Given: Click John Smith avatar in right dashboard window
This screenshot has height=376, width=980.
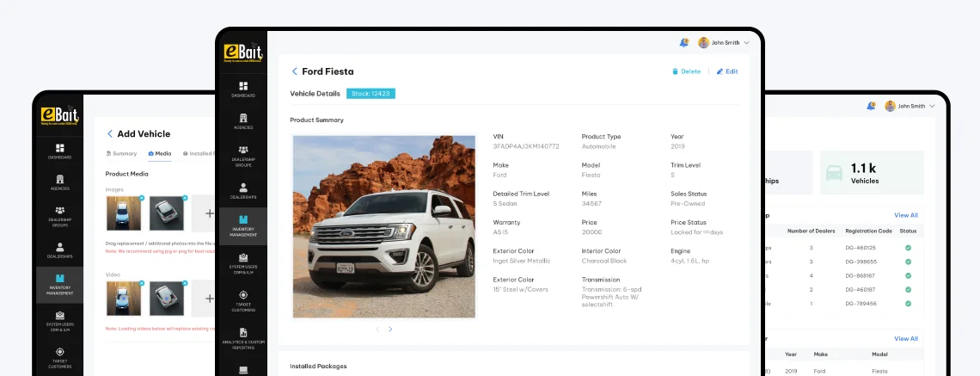Looking at the screenshot, I should point(890,106).
